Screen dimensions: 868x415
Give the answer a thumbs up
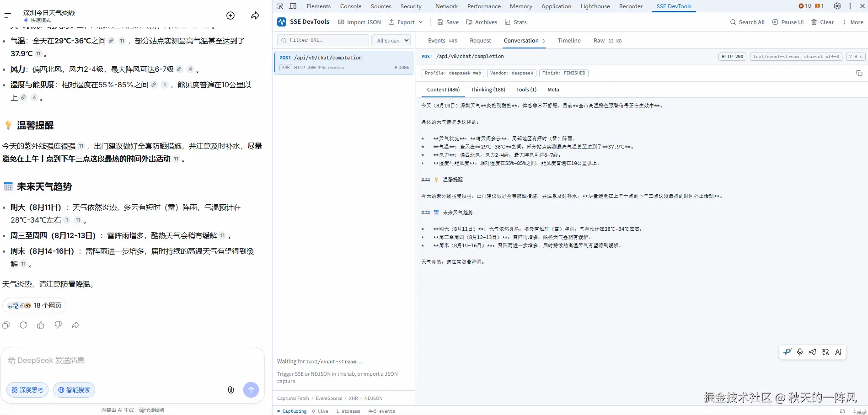coord(41,325)
